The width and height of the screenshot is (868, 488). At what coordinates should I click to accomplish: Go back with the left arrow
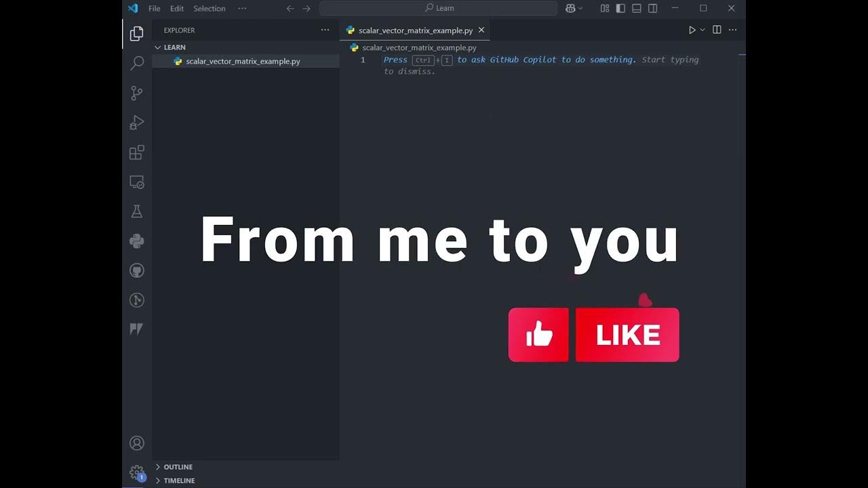290,8
